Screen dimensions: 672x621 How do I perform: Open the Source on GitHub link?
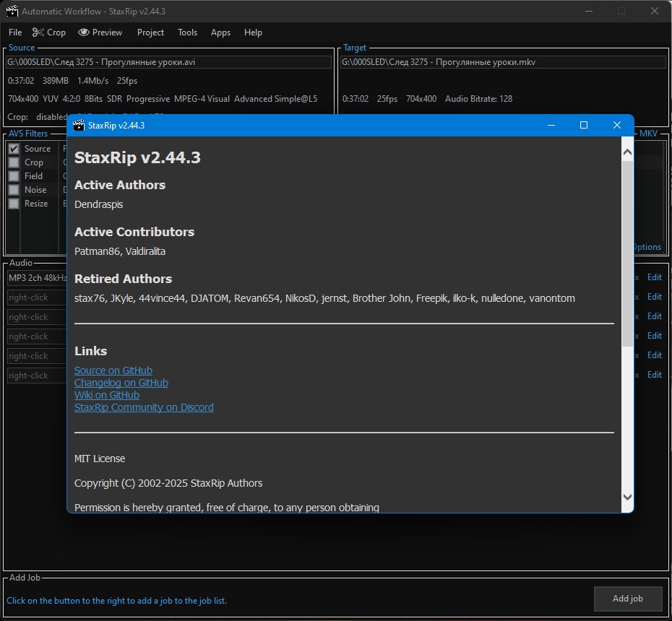[x=113, y=370]
